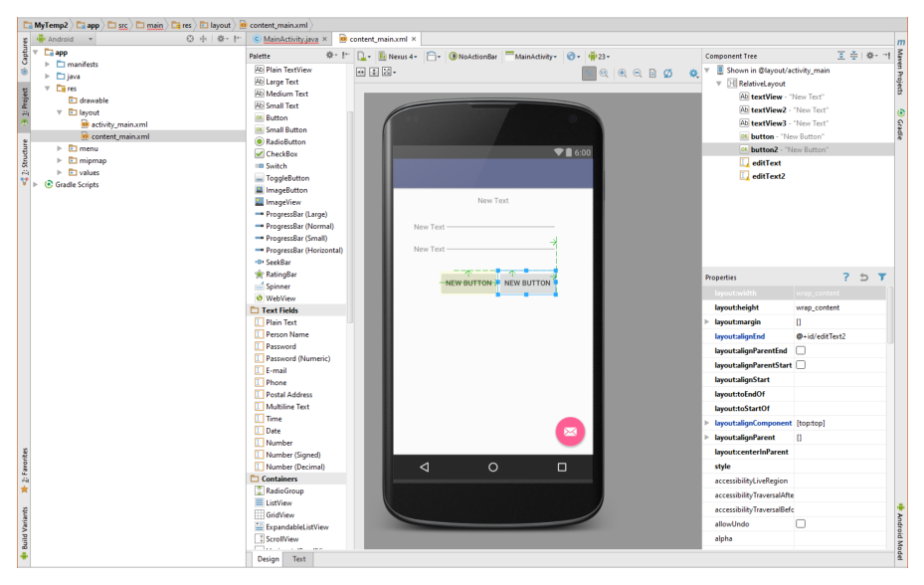This screenshot has width=924, height=585.
Task: Select activity_main.xml in project tree
Action: point(119,124)
